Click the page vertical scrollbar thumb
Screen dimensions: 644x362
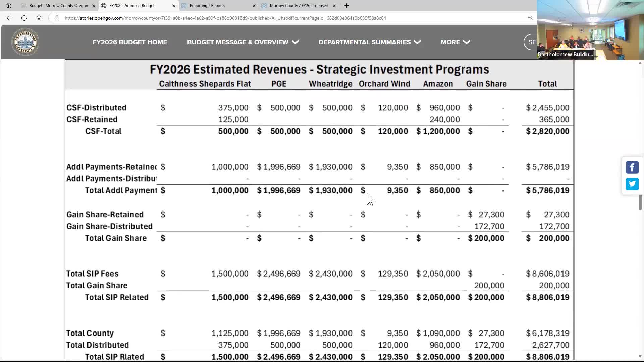(x=640, y=202)
